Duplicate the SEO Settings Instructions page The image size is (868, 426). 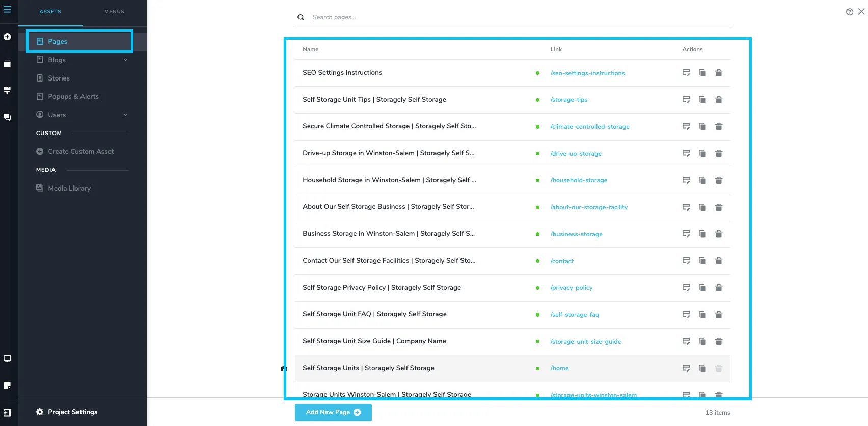coord(702,73)
